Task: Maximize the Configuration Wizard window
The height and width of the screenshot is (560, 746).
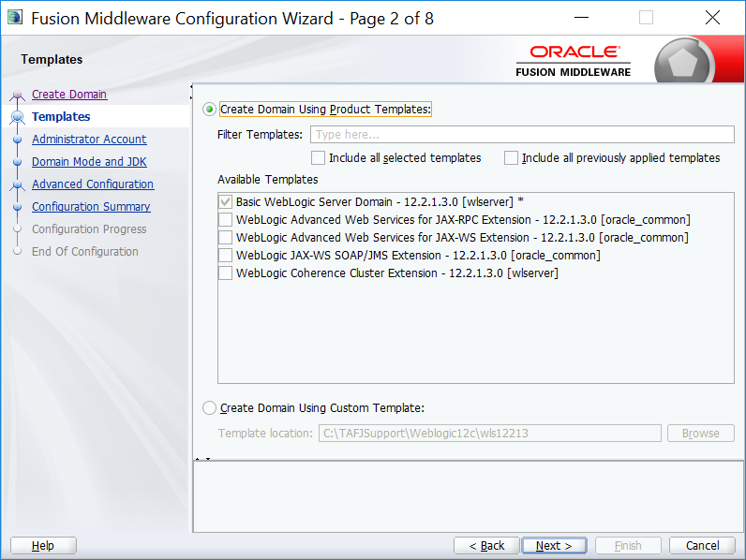Action: pyautogui.click(x=646, y=18)
